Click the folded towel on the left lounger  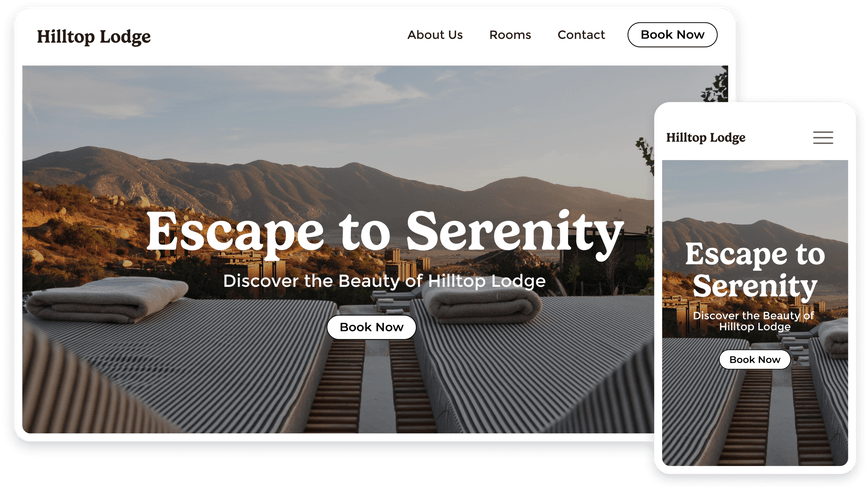click(107, 300)
